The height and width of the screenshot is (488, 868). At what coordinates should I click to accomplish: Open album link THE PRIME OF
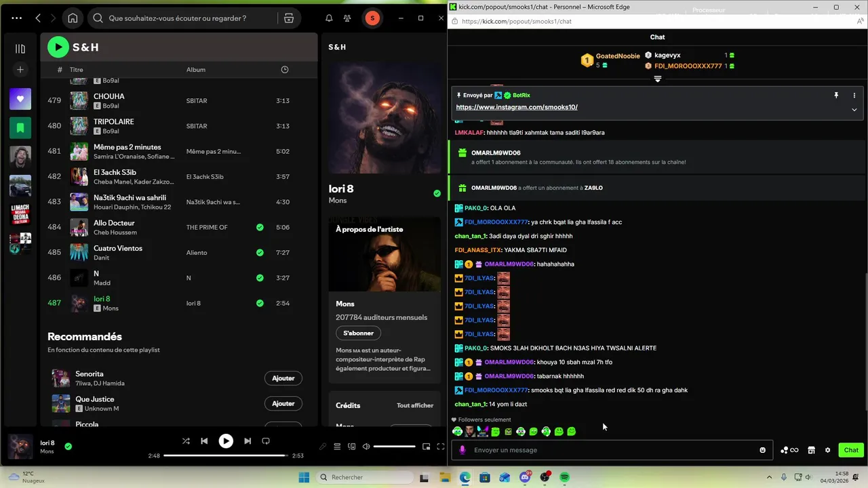click(207, 227)
